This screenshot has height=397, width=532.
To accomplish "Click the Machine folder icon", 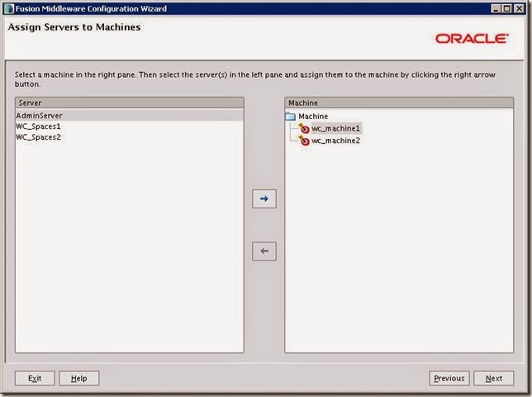I will point(291,116).
